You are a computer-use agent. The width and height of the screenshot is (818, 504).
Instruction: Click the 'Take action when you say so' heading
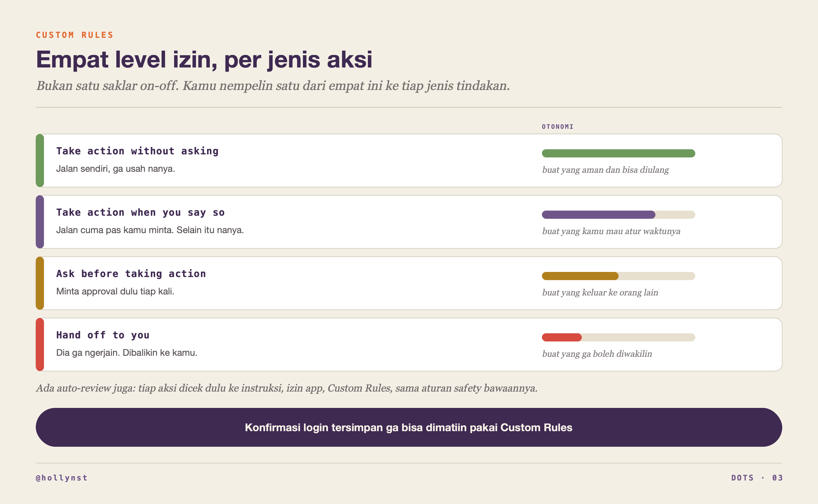tap(140, 212)
